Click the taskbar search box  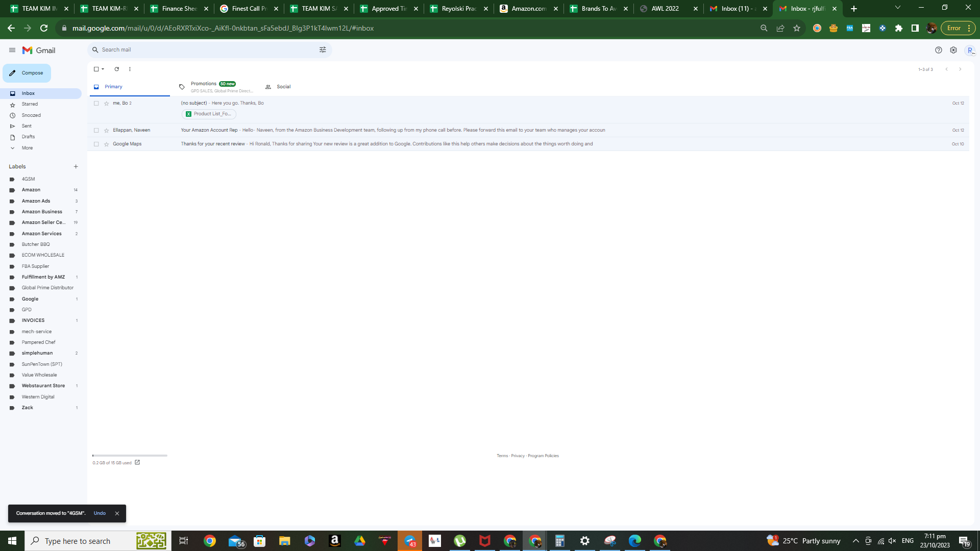[97, 541]
